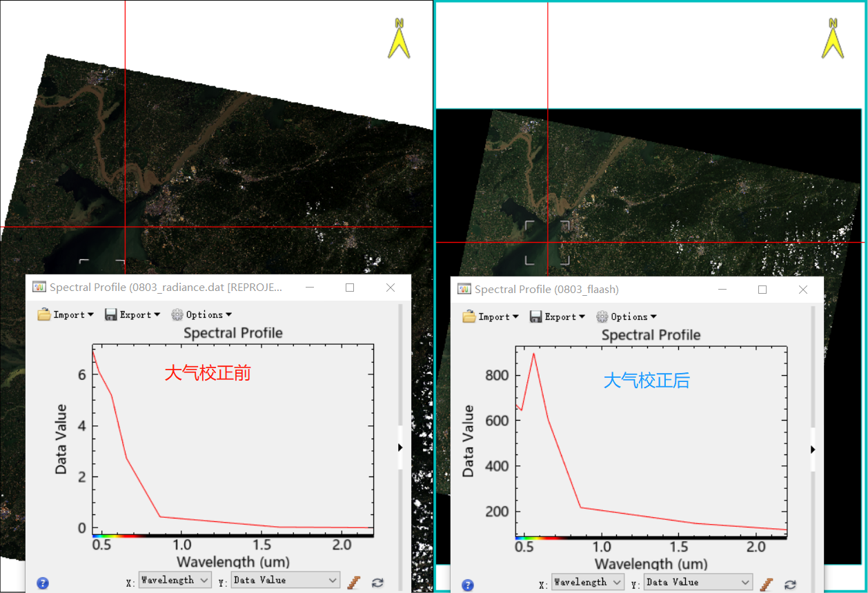The image size is (868, 593).
Task: Click '大气校正后' blue annotation text
Action: (647, 381)
